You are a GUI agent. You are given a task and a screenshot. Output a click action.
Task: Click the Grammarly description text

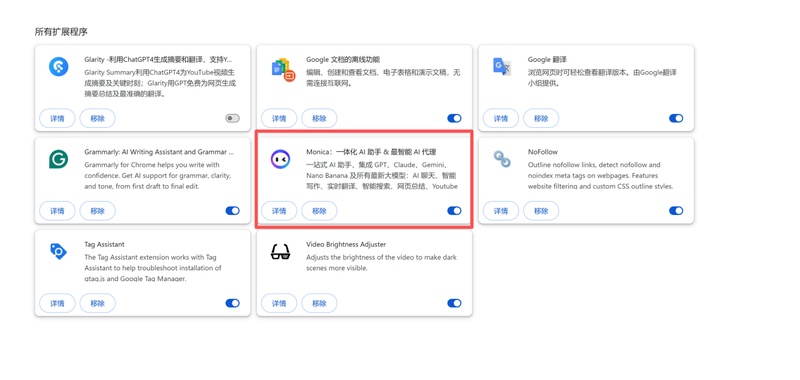click(x=158, y=175)
